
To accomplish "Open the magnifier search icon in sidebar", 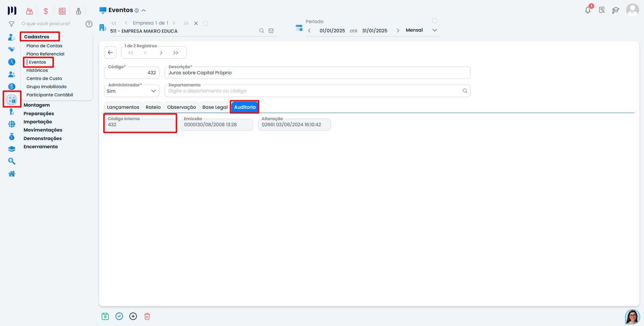I will click(12, 161).
